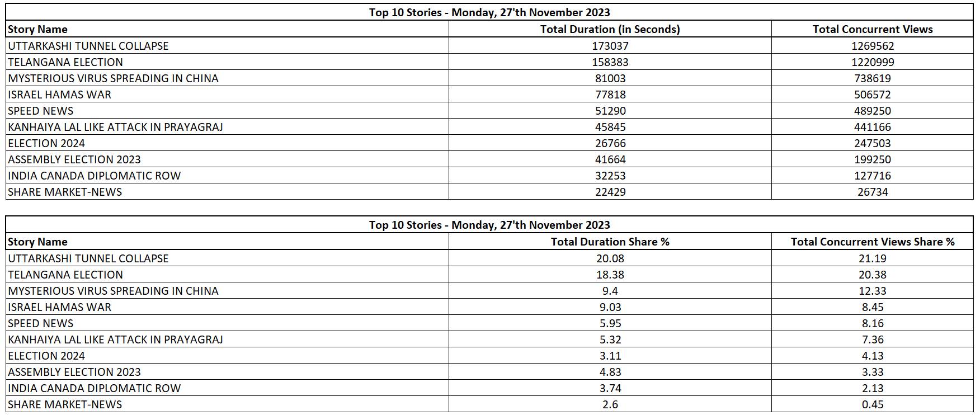Select concurrent views cell 1220999

pyautogui.click(x=873, y=62)
